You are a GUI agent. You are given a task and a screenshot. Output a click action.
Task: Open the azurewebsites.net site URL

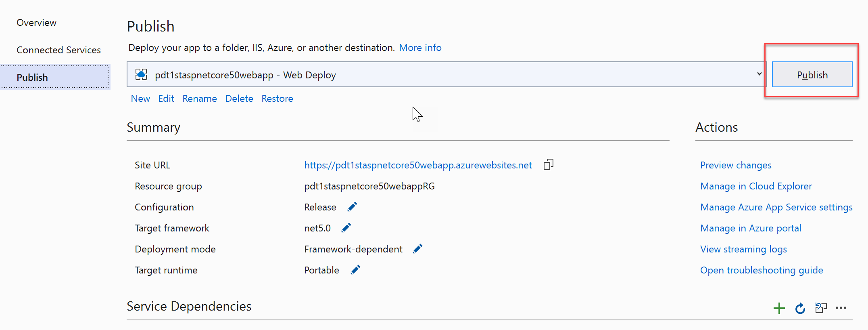[418, 165]
